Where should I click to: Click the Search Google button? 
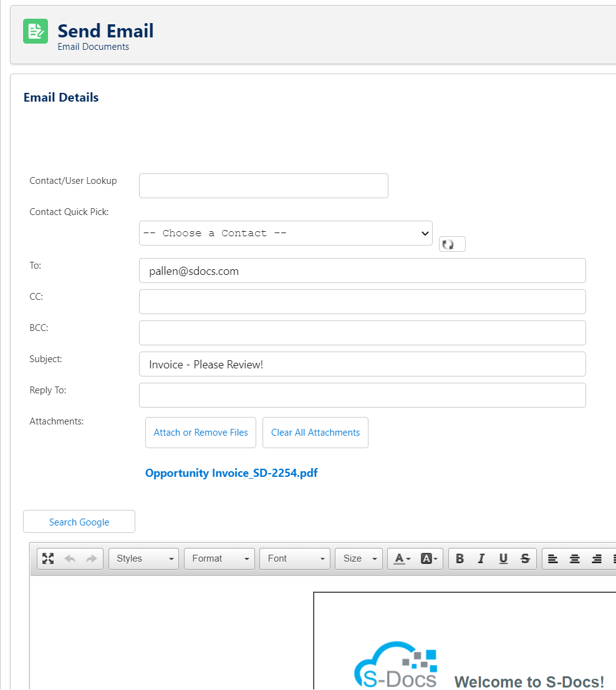[x=79, y=522]
